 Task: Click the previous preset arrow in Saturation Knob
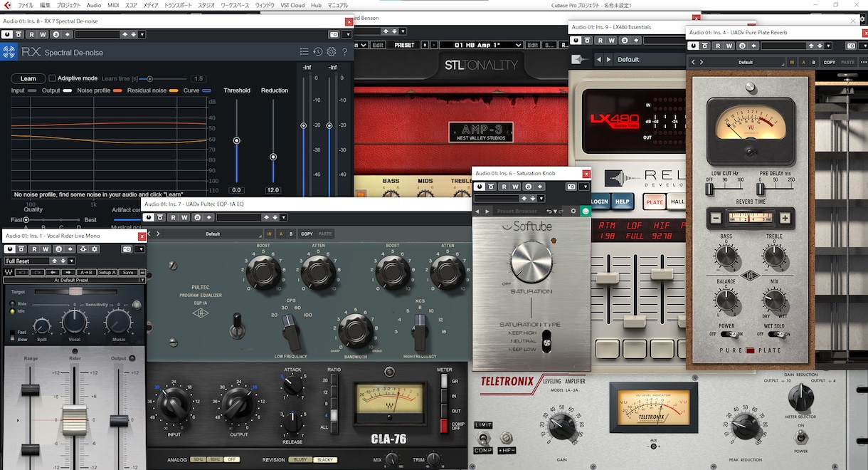click(x=477, y=211)
